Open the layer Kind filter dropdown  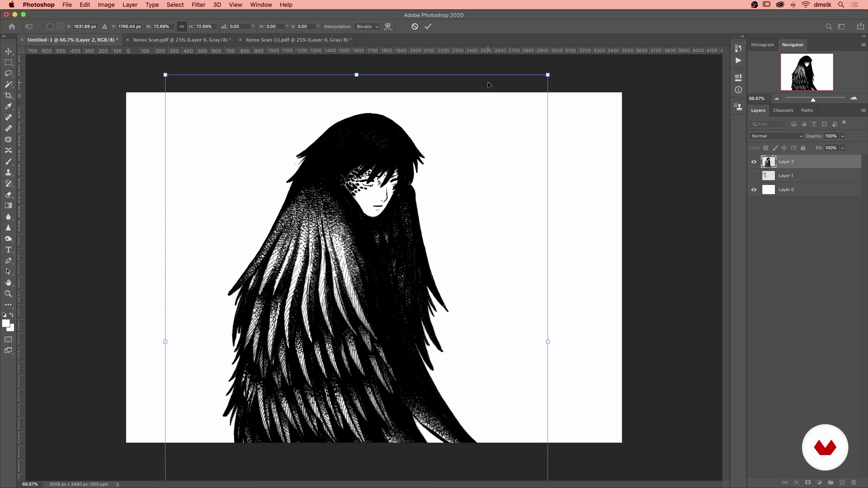pyautogui.click(x=768, y=124)
